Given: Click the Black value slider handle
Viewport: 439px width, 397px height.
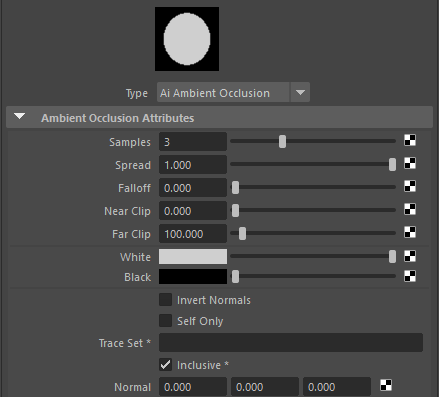Looking at the screenshot, I should click(x=235, y=277).
